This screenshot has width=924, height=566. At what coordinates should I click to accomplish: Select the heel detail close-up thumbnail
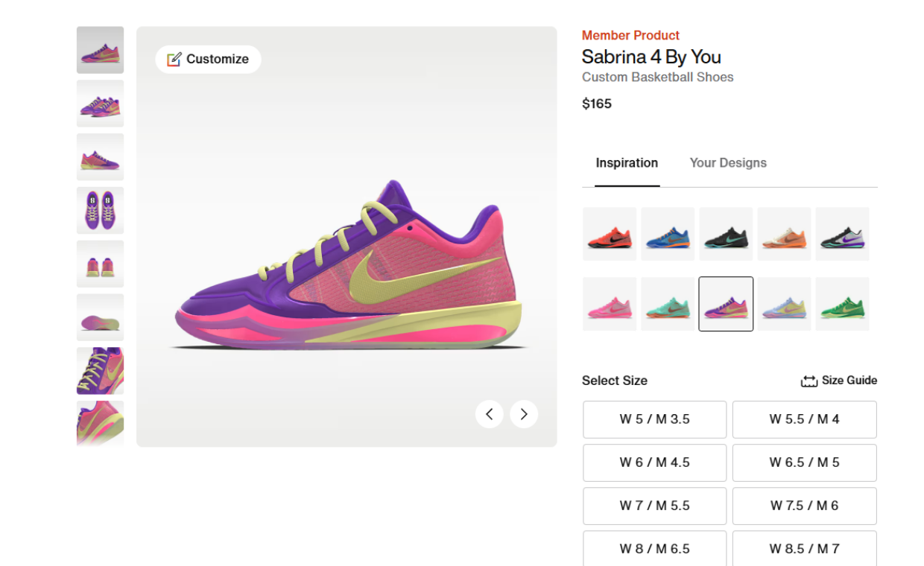(x=100, y=424)
